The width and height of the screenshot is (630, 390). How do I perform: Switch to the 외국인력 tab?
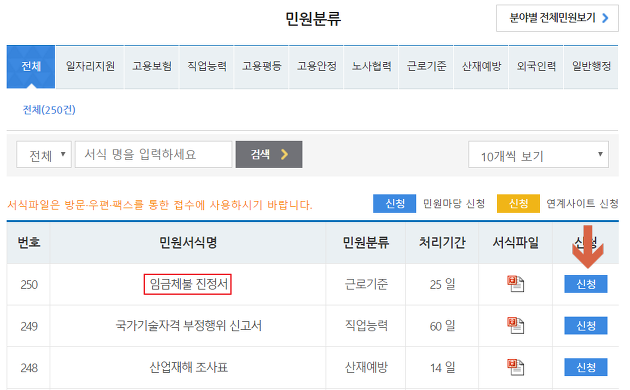536,67
